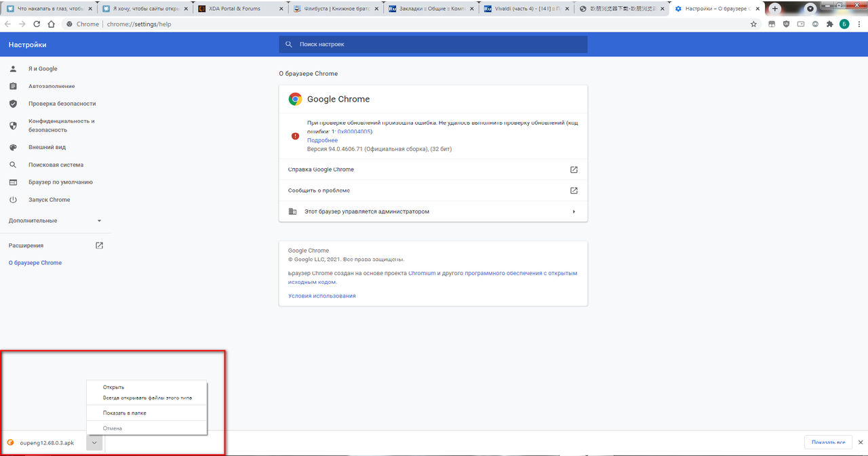Screen dimensions: 868x456
Task: Focus the Поиск настроек search field
Action: [x=433, y=44]
